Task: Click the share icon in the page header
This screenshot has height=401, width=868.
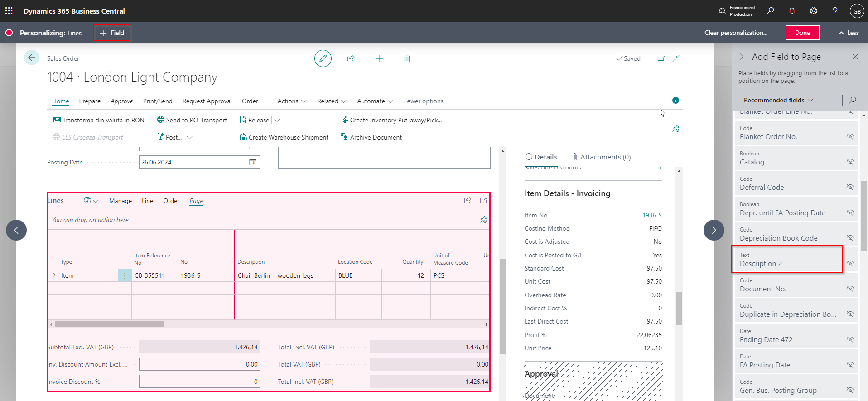Action: [351, 58]
